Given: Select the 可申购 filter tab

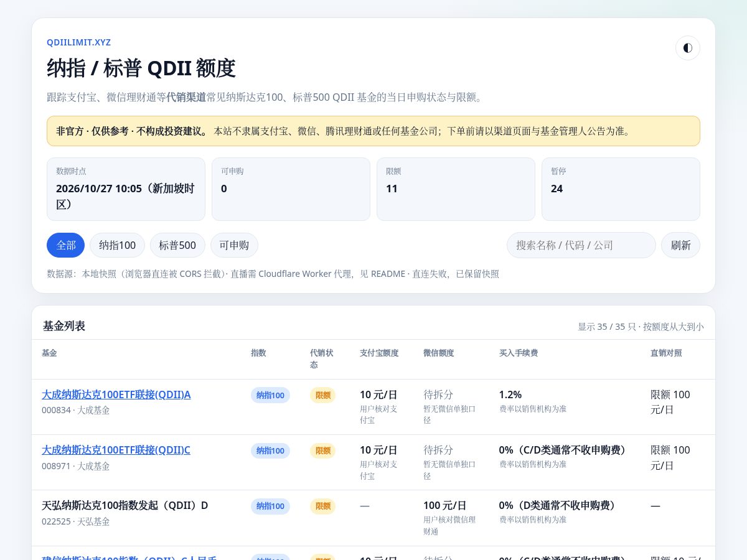Looking at the screenshot, I should point(234,245).
